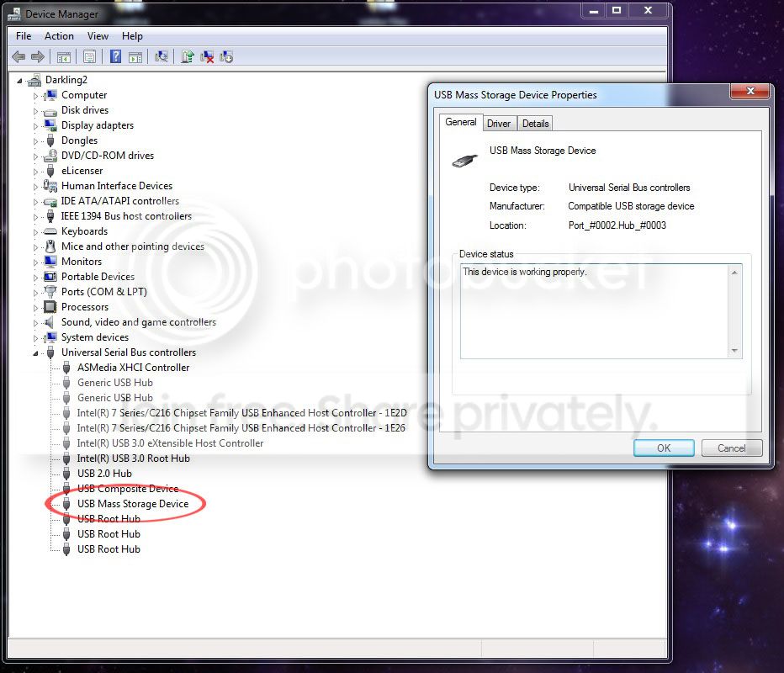Click the Properties toolbar icon
The image size is (784, 673).
(89, 56)
